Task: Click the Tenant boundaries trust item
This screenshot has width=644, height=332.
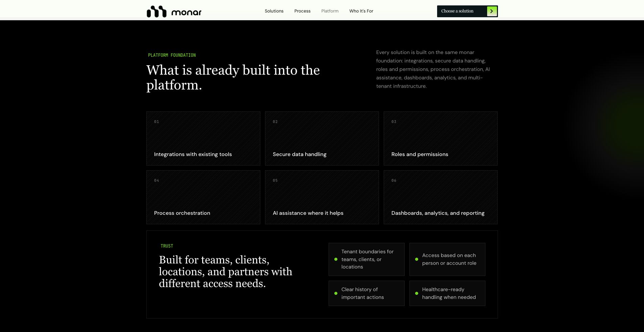Action: [x=366, y=259]
